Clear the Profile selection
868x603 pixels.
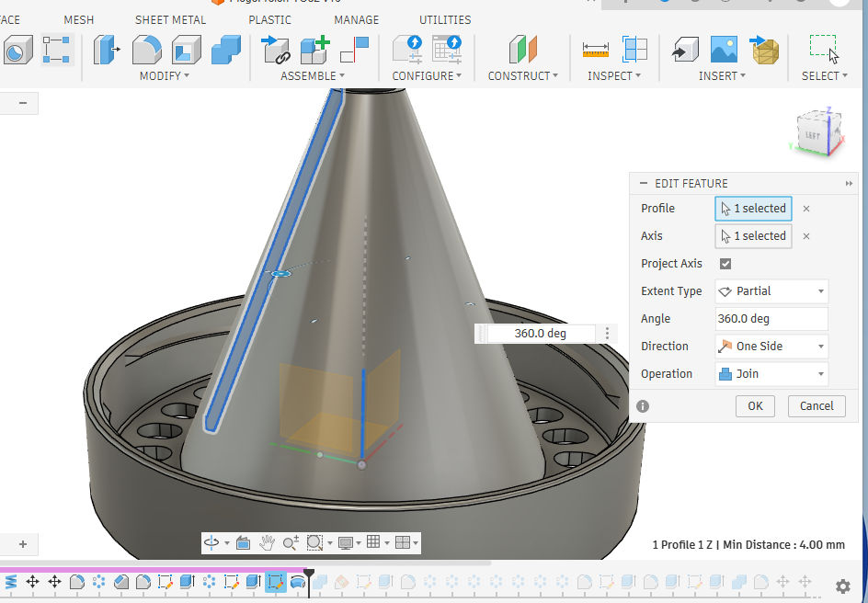[x=806, y=209]
